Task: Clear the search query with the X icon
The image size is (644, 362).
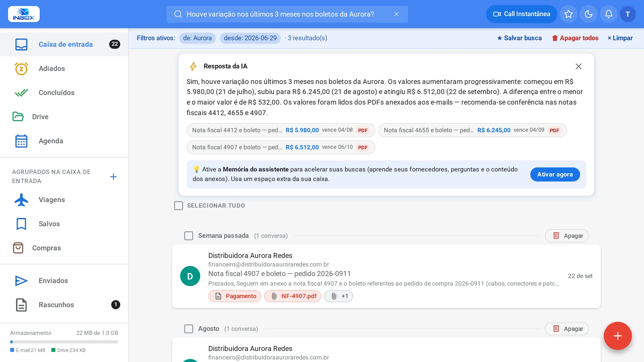Action: click(396, 14)
